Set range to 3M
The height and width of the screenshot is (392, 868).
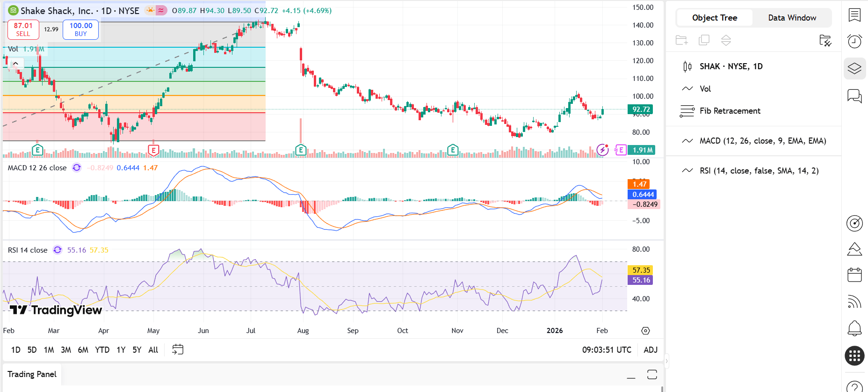(x=66, y=350)
